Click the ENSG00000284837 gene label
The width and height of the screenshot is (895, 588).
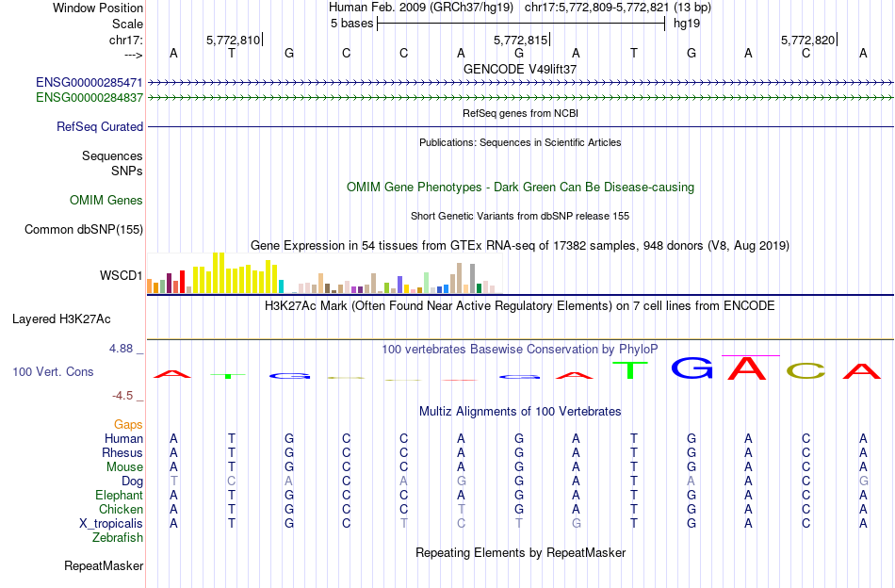[89, 98]
